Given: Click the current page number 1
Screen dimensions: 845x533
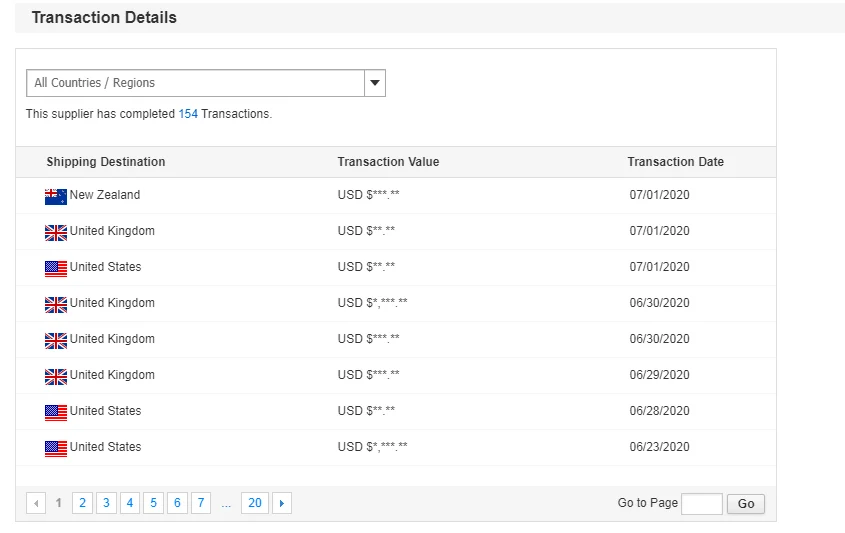Looking at the screenshot, I should coord(59,503).
